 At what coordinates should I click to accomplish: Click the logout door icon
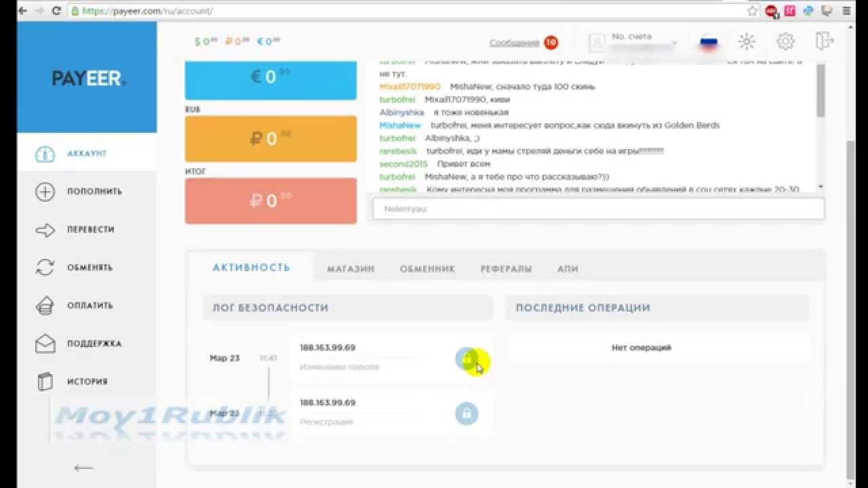824,41
